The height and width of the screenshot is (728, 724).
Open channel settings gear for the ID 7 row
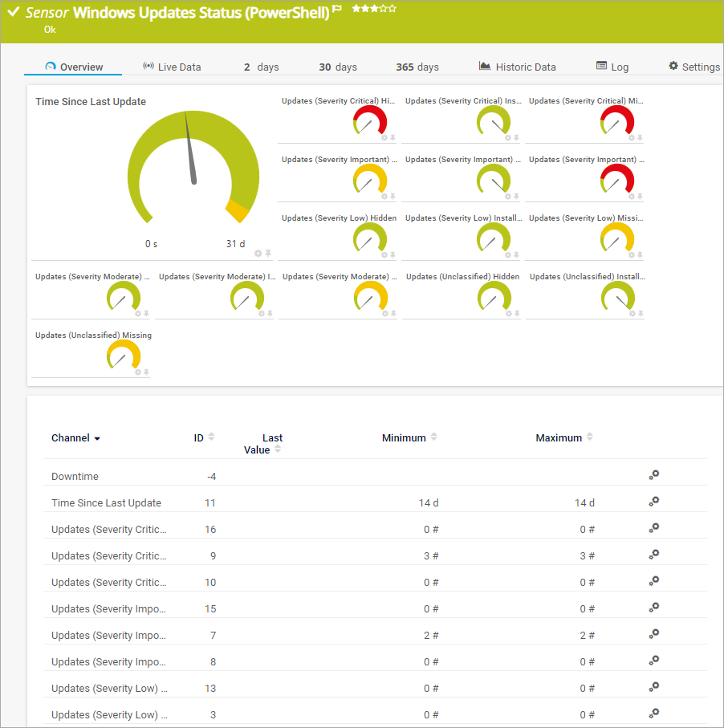coord(654,634)
